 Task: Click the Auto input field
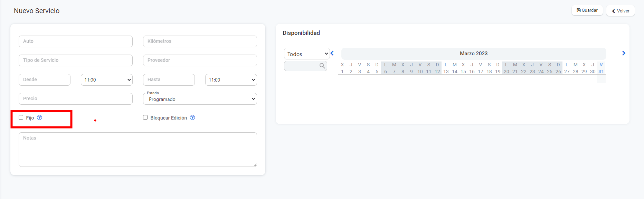[x=76, y=41]
